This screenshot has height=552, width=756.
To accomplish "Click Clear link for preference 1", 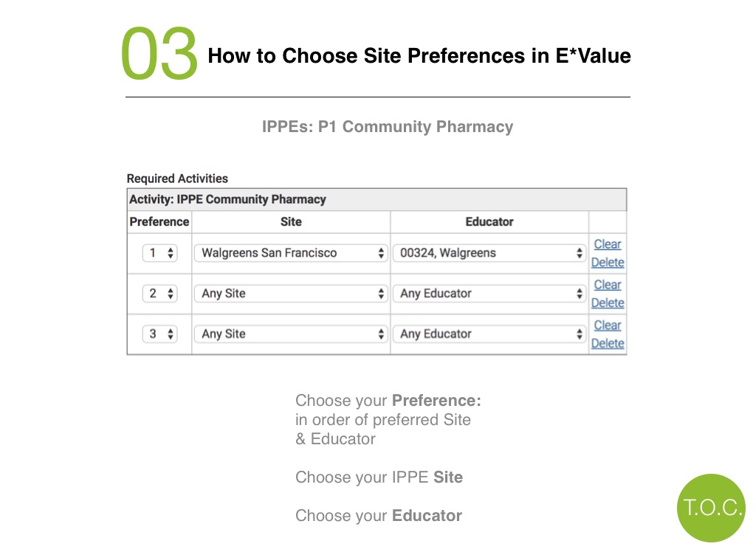I will [x=608, y=244].
